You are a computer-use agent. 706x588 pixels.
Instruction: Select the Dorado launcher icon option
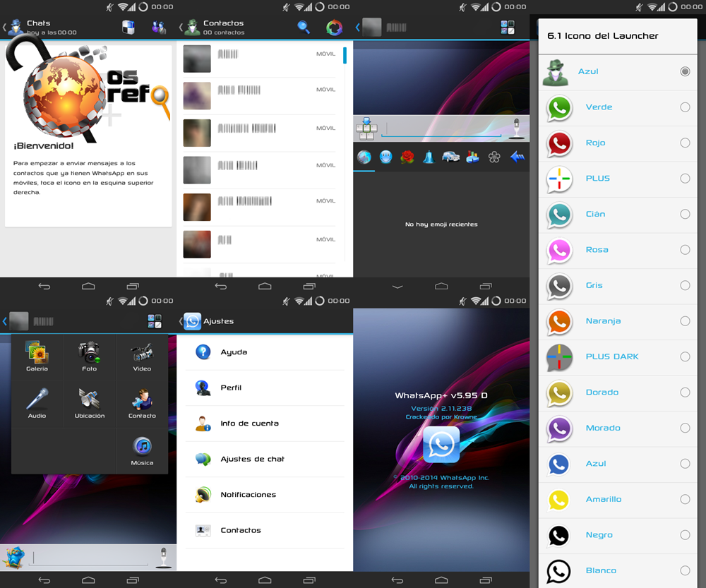tap(618, 392)
